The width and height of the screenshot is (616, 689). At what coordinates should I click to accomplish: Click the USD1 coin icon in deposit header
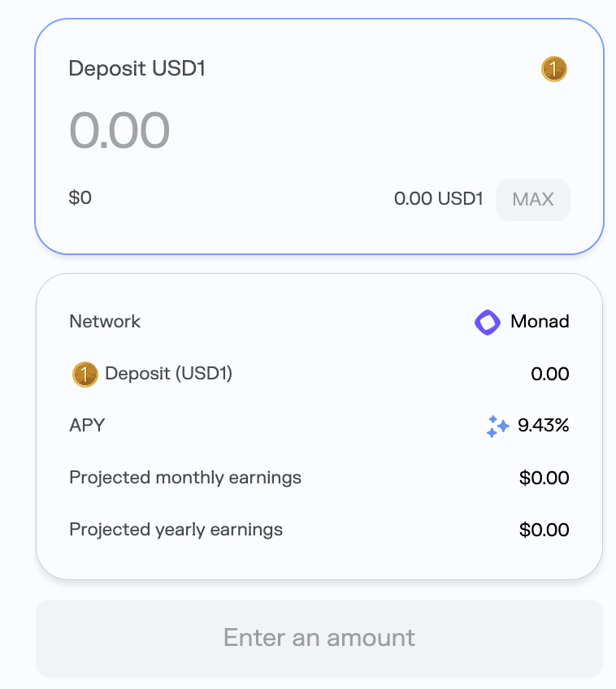click(x=553, y=70)
